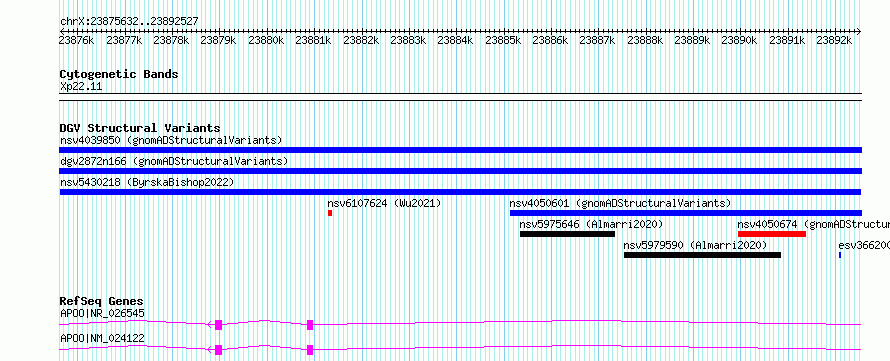Open the nsv5430218 (ByrskaBishop2022) label
This screenshot has height=361, width=890.
(147, 182)
